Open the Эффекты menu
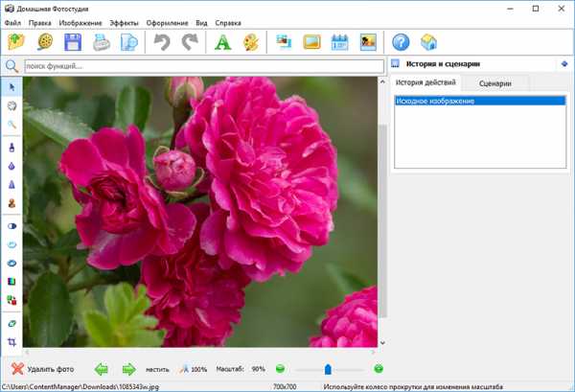 (x=124, y=22)
